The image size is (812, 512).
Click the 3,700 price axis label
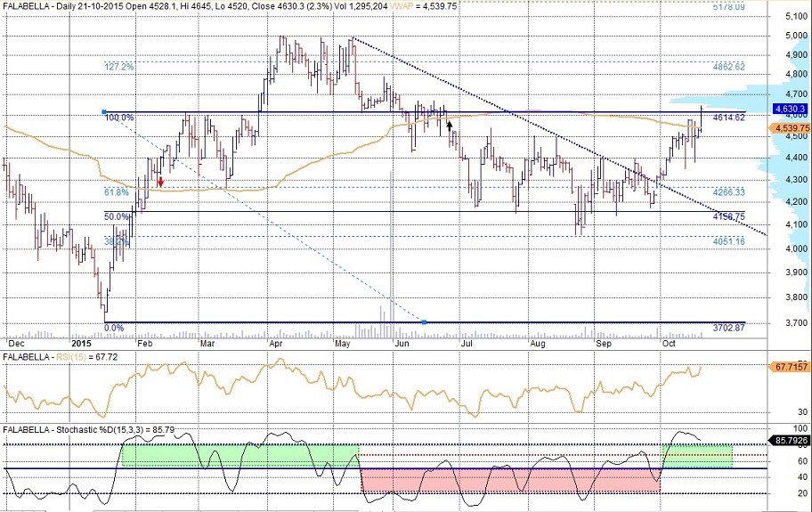(x=797, y=322)
